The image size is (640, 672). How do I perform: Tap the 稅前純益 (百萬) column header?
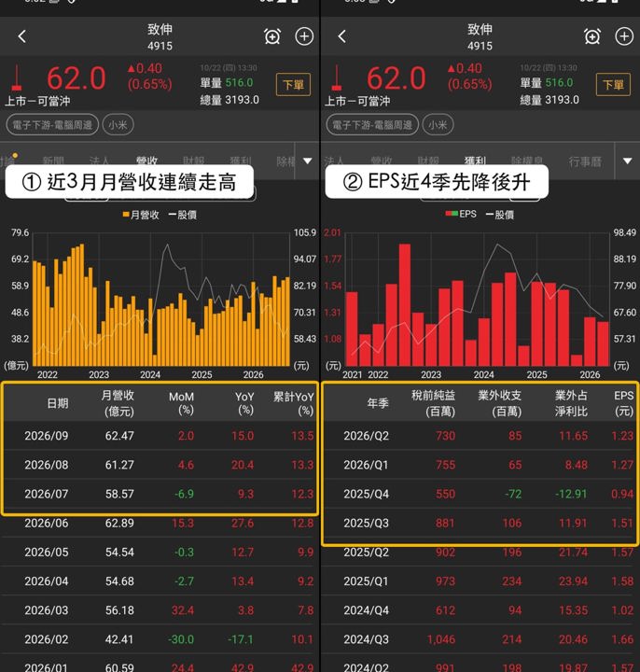tap(433, 403)
